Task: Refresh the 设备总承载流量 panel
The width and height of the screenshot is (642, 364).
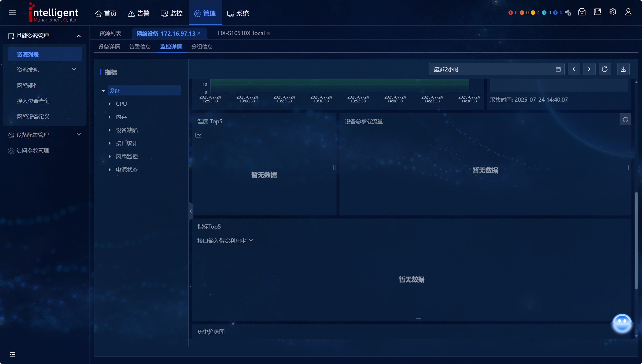Action: [x=625, y=120]
